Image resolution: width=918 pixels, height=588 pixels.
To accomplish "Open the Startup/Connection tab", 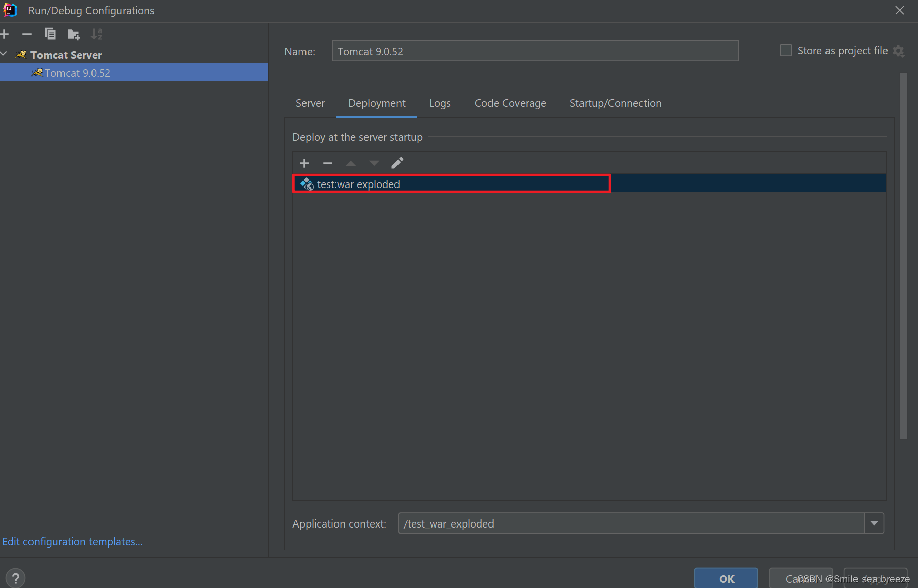I will [x=616, y=103].
